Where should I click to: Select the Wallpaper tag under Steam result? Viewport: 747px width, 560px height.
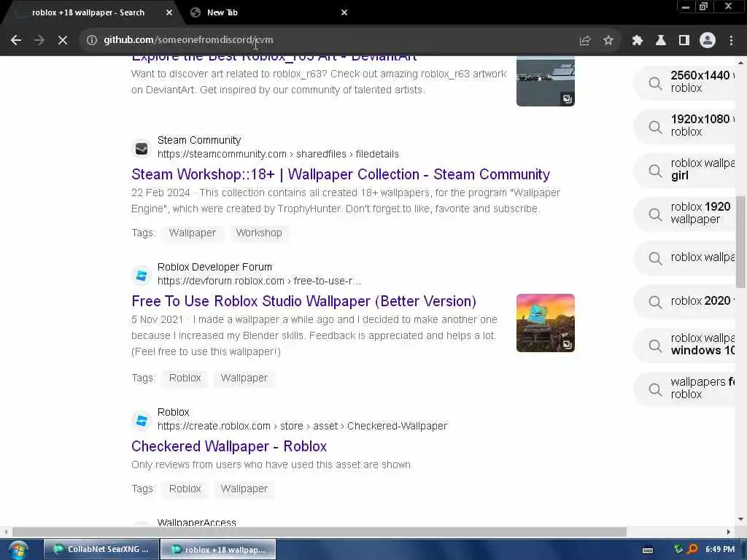click(x=193, y=233)
